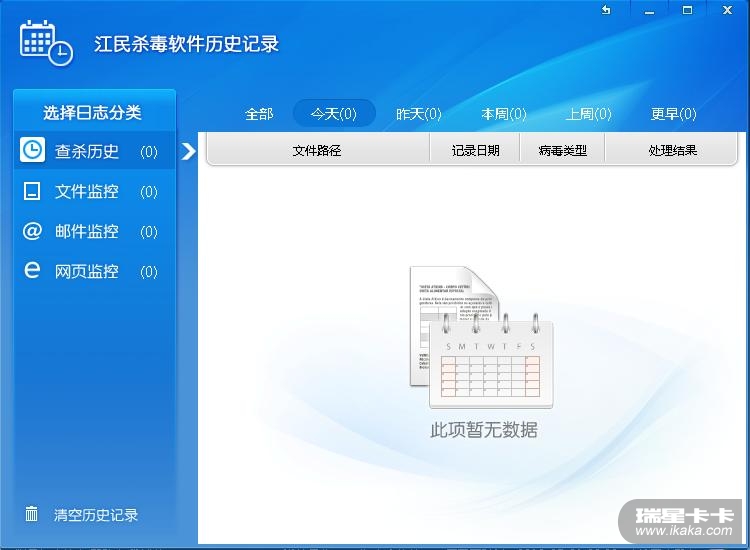View the 上周(0) records tab
Screen dimensions: 750x550
coord(588,114)
